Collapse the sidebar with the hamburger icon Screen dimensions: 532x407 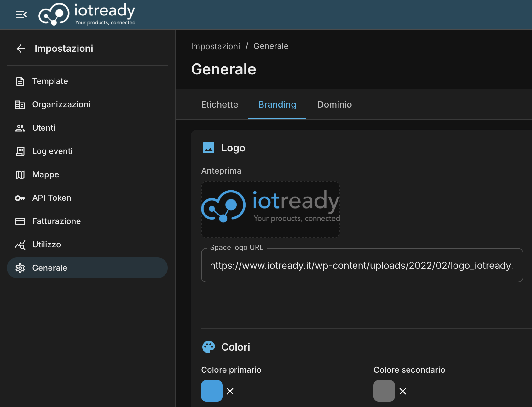[x=21, y=15]
